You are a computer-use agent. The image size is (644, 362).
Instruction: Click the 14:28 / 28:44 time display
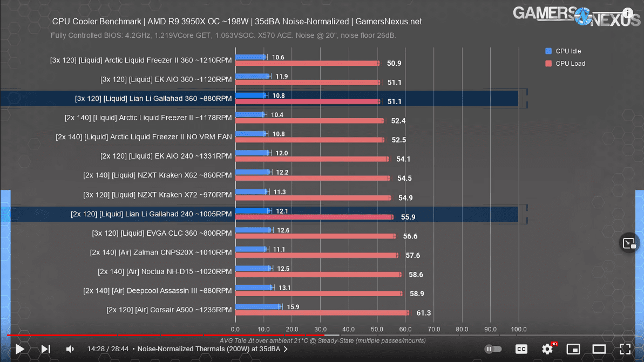(107, 349)
